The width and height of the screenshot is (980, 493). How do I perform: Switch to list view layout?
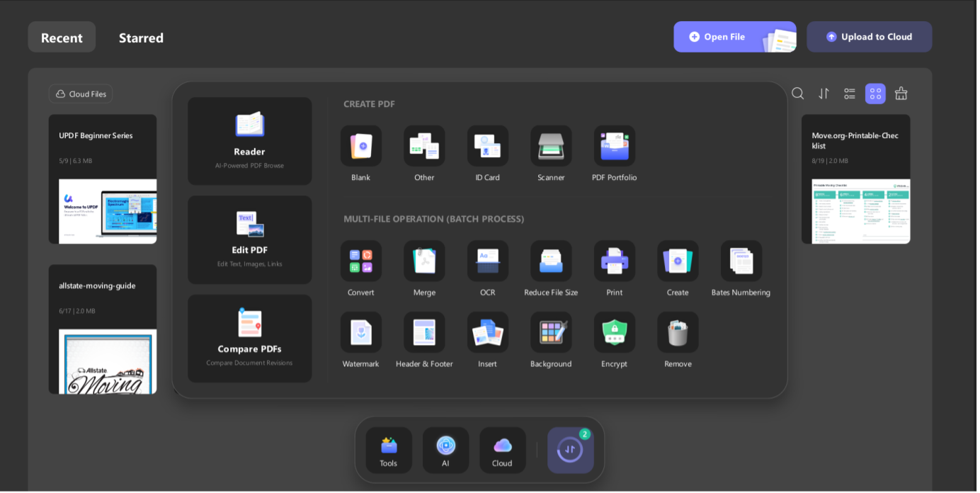(850, 93)
